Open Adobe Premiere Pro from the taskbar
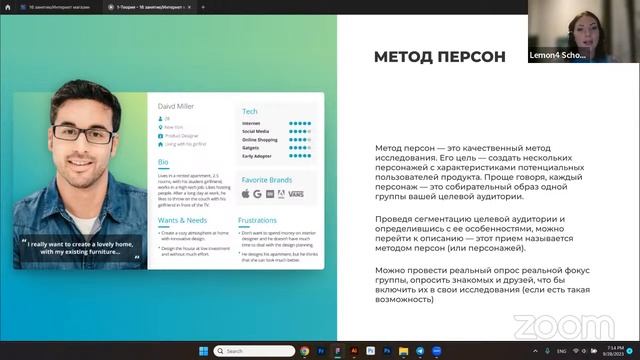This screenshot has width=640, height=360. (x=321, y=351)
